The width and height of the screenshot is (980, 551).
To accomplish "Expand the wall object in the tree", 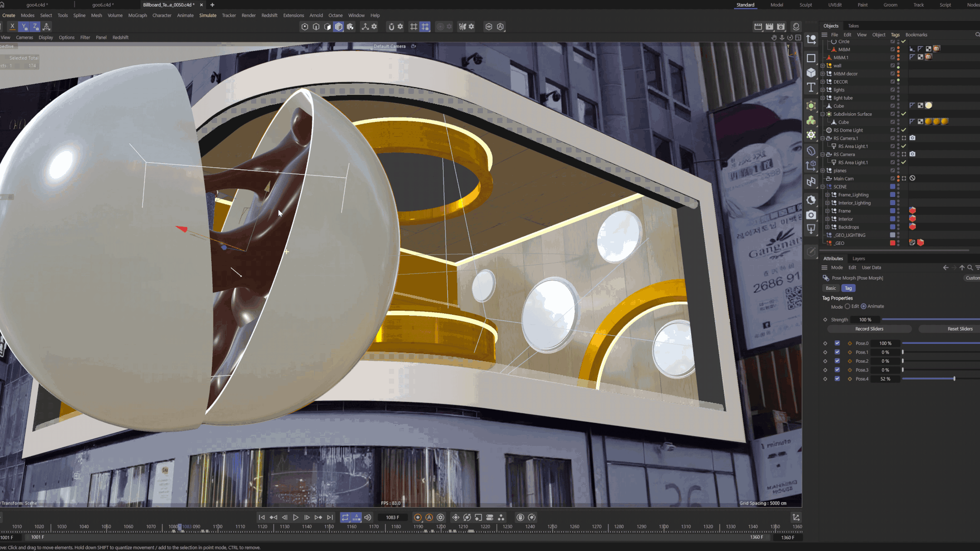I will 822,66.
